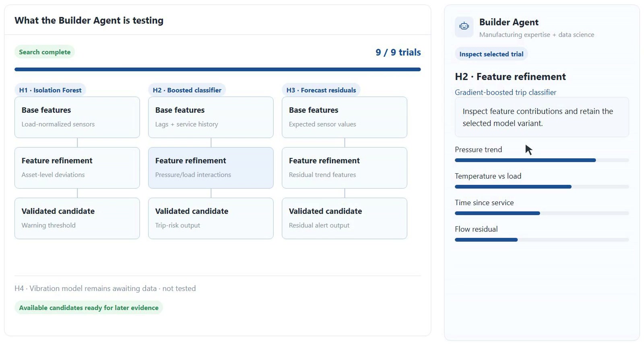Click the H2 · Boosted classifier tag
This screenshot has height=344, width=644.
tap(187, 90)
